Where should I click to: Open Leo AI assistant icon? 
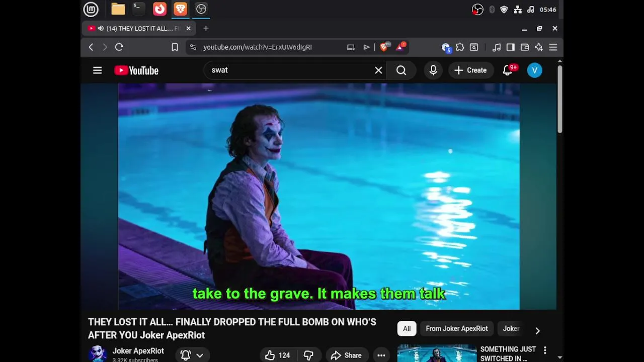point(539,47)
